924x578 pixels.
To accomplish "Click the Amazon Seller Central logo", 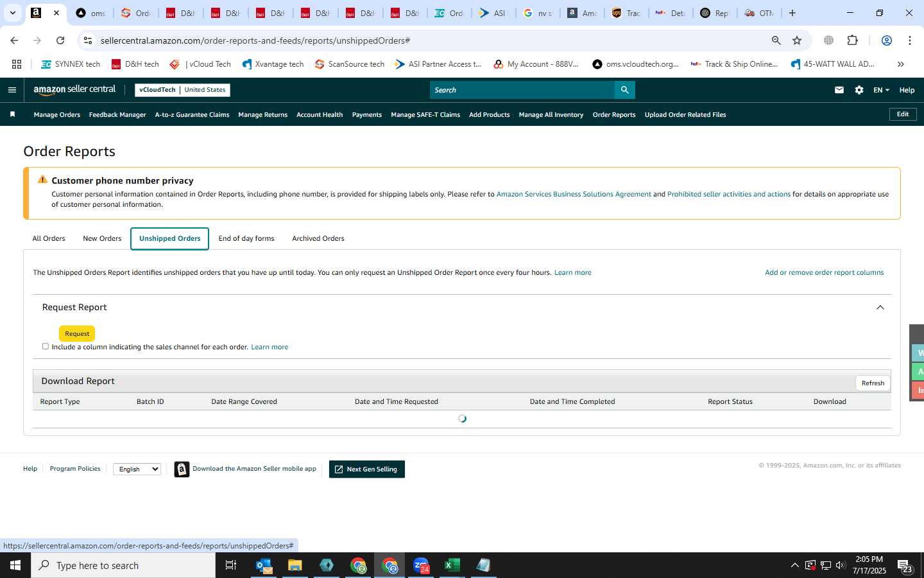I will (74, 90).
